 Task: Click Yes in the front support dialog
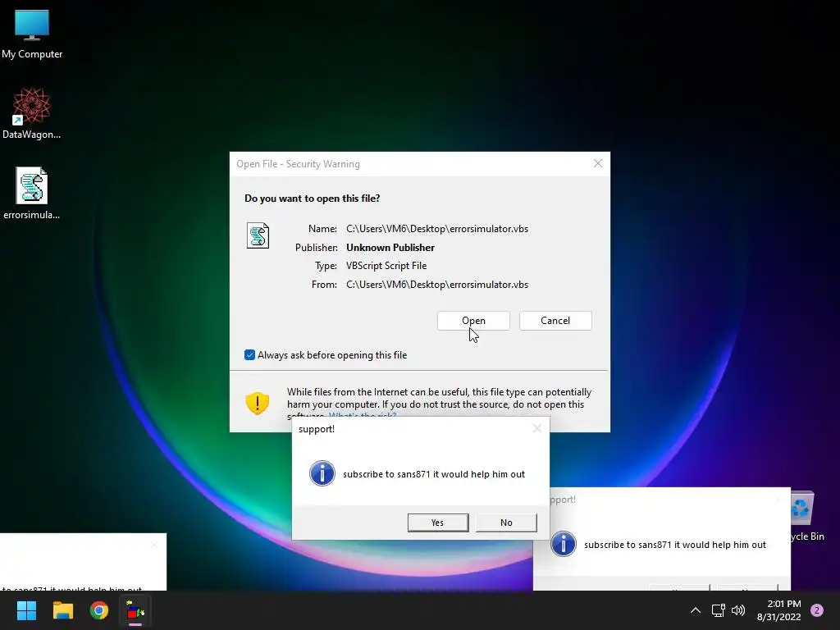click(x=438, y=523)
